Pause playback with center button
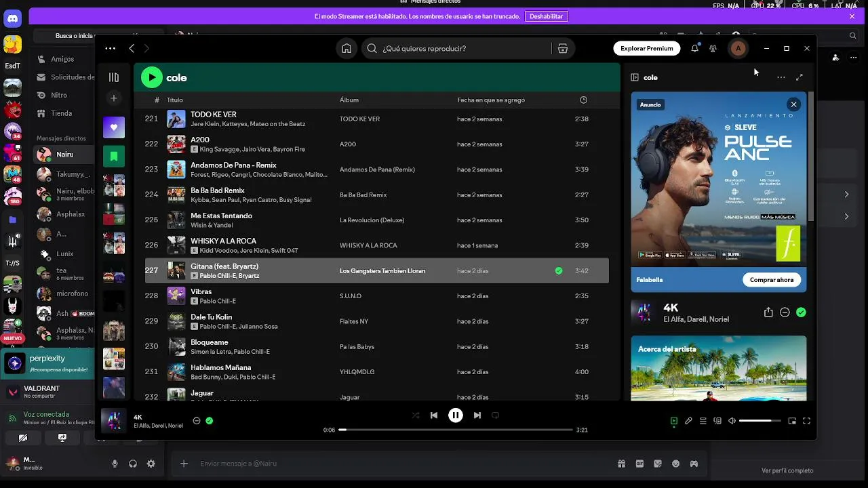The height and width of the screenshot is (488, 868). click(x=456, y=415)
